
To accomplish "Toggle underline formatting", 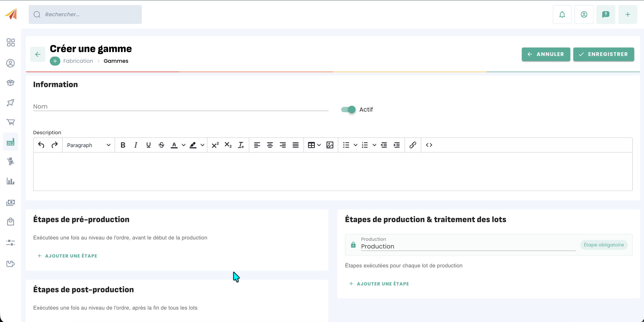I will click(149, 145).
